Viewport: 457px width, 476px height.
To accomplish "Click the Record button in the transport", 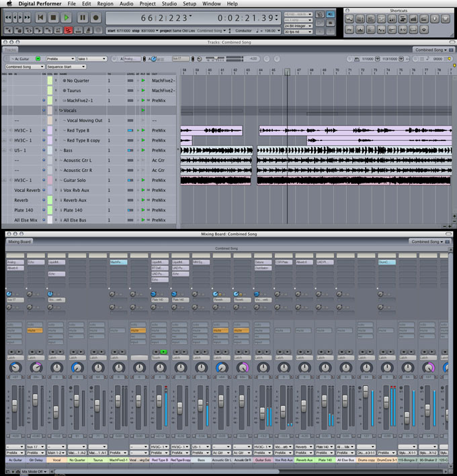I will (95, 17).
